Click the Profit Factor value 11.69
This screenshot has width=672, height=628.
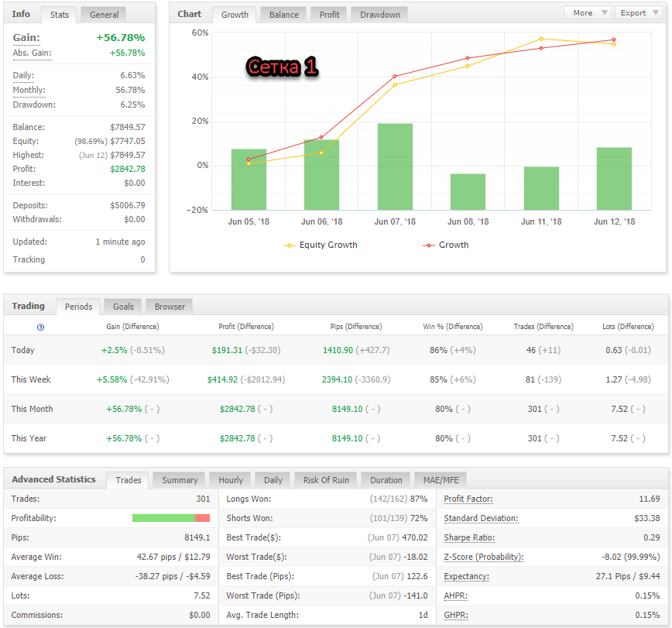[650, 499]
